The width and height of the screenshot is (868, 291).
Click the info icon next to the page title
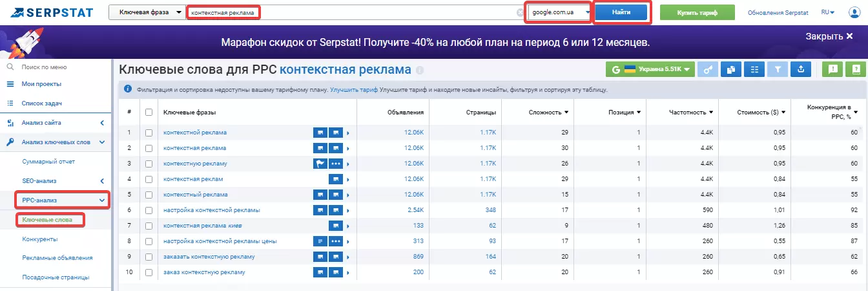click(x=420, y=70)
